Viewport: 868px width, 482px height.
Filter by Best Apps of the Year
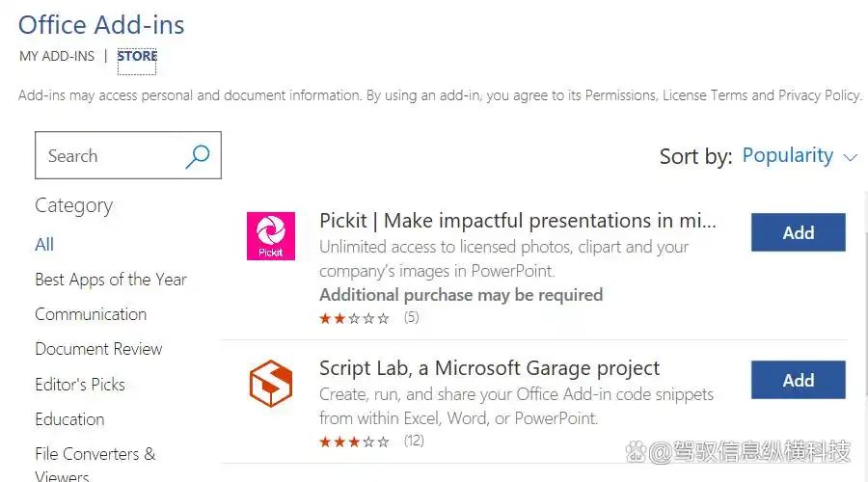pyautogui.click(x=111, y=280)
